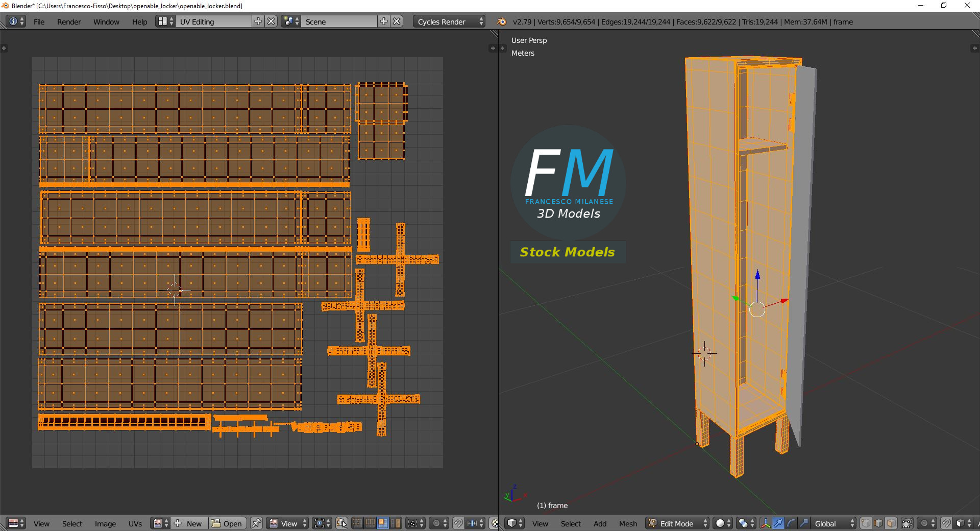Delete the current scene

[x=397, y=21]
